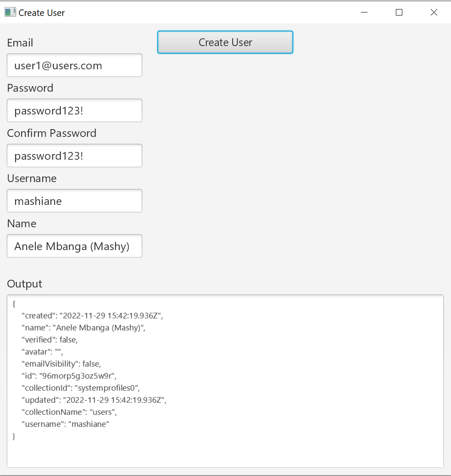Image resolution: width=451 pixels, height=476 pixels.
Task: Focus the Email input field
Action: pos(75,65)
